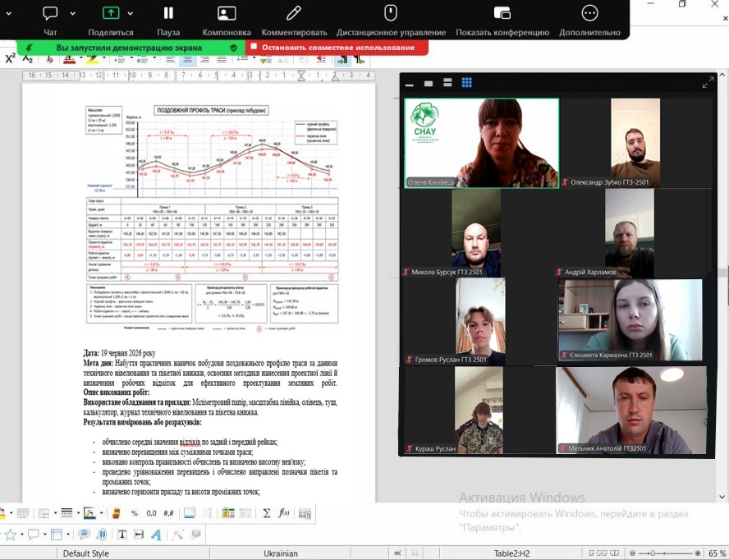Viewport: 729px width, 560px height.
Task: Apply superscript formatting
Action: [x=10, y=58]
